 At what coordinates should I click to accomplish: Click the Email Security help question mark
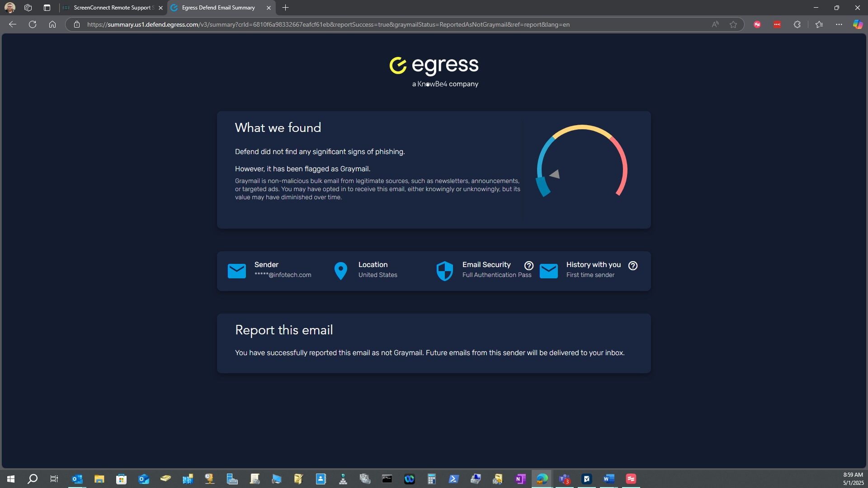click(x=529, y=266)
